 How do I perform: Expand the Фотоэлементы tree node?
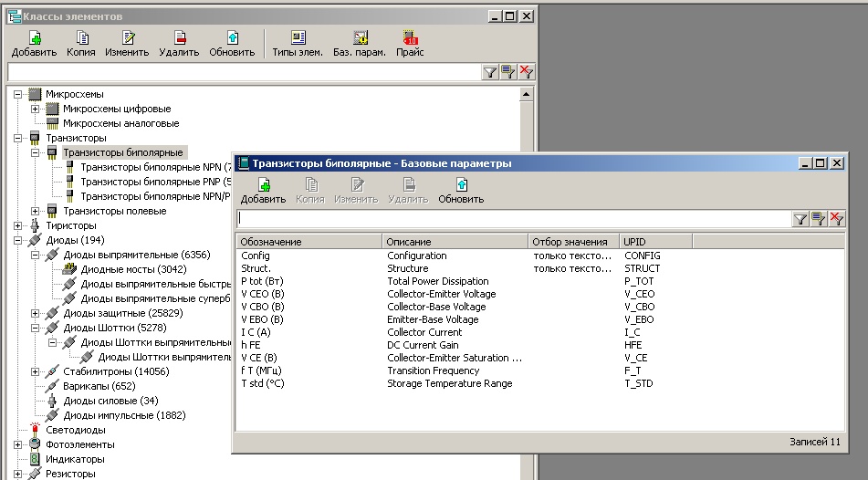[17, 444]
